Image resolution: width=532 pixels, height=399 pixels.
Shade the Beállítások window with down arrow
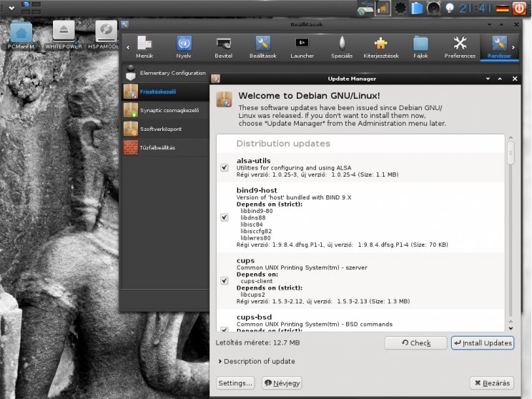point(489,25)
